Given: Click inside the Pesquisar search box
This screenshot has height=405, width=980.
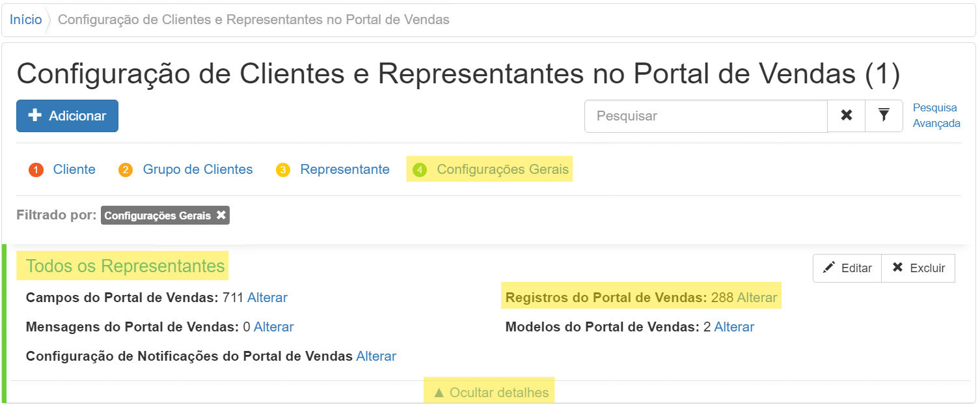Looking at the screenshot, I should point(706,115).
